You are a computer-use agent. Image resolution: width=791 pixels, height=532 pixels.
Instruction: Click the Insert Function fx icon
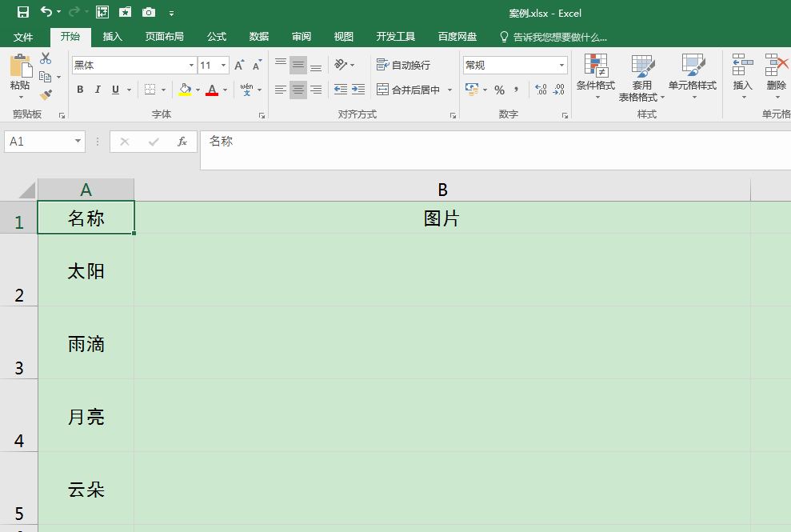point(182,142)
